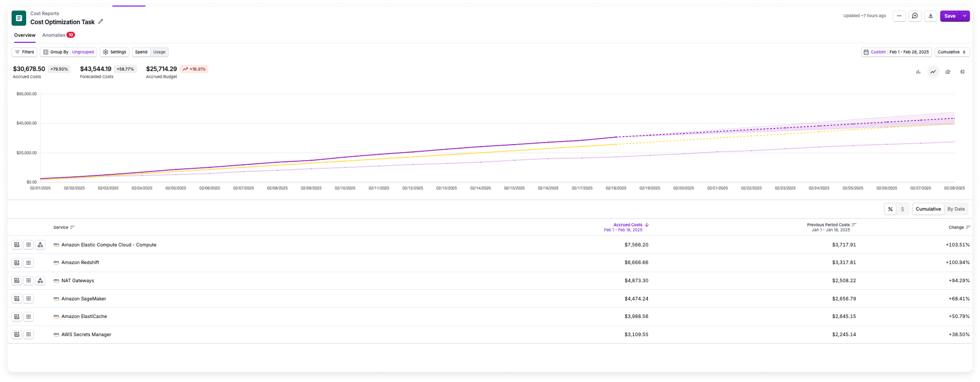Image resolution: width=980 pixels, height=382 pixels.
Task: Click the Amazon ElastiCache service name
Action: point(84,316)
